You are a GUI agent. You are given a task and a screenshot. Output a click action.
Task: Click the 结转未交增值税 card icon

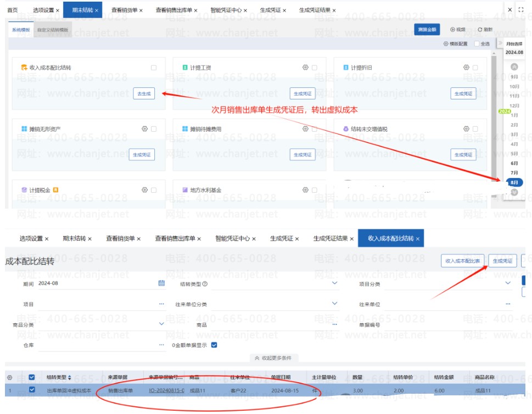click(346, 129)
